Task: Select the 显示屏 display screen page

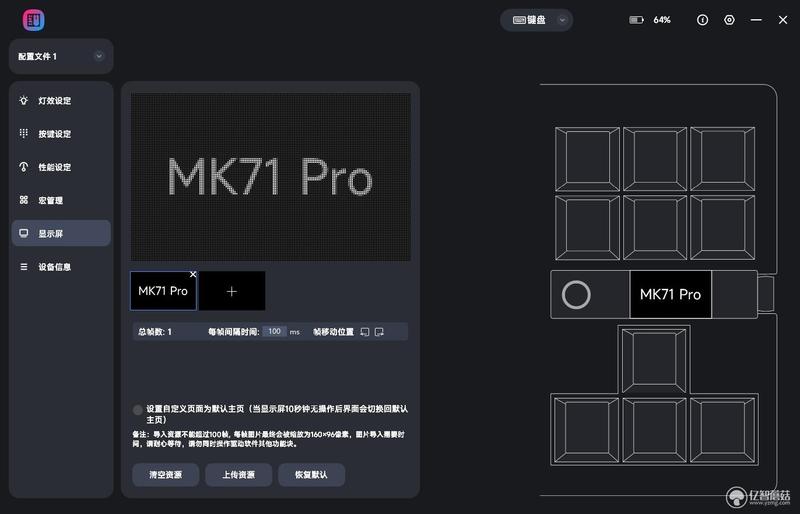Action: coord(61,233)
